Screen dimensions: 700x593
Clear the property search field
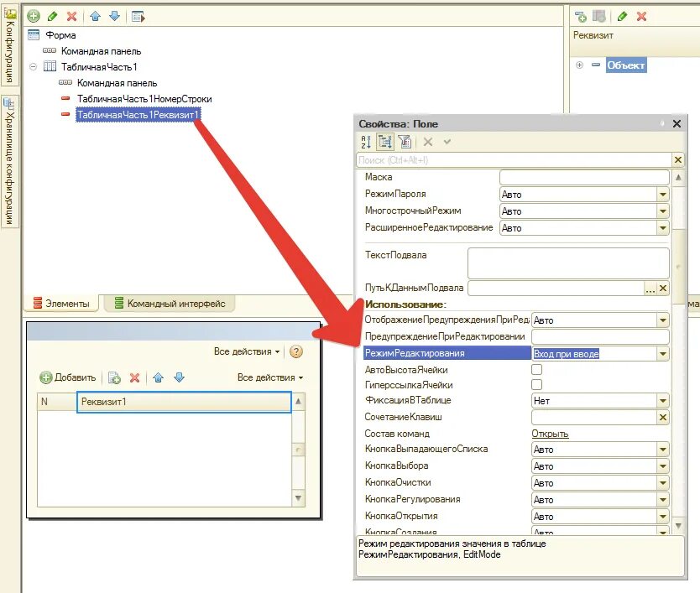point(677,159)
